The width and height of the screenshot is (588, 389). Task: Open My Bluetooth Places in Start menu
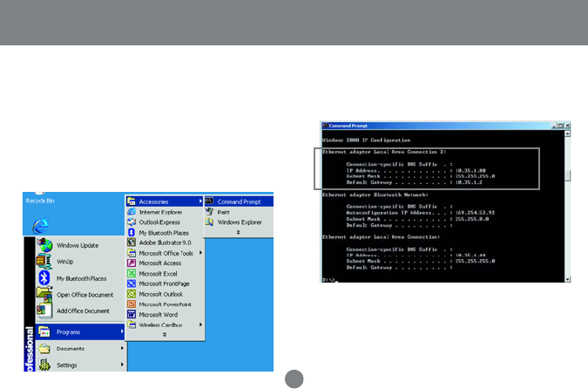tap(80, 278)
